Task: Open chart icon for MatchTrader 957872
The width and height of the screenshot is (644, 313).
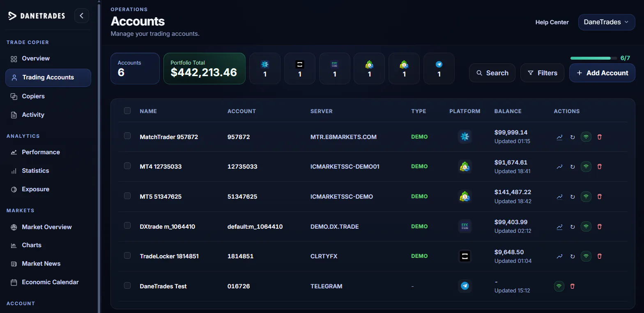Action: click(x=559, y=137)
